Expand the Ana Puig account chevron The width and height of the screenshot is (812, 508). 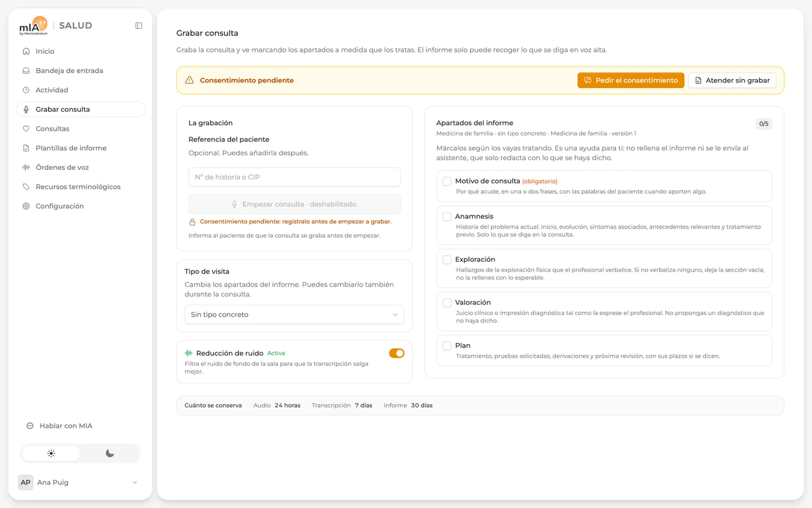[x=135, y=483]
